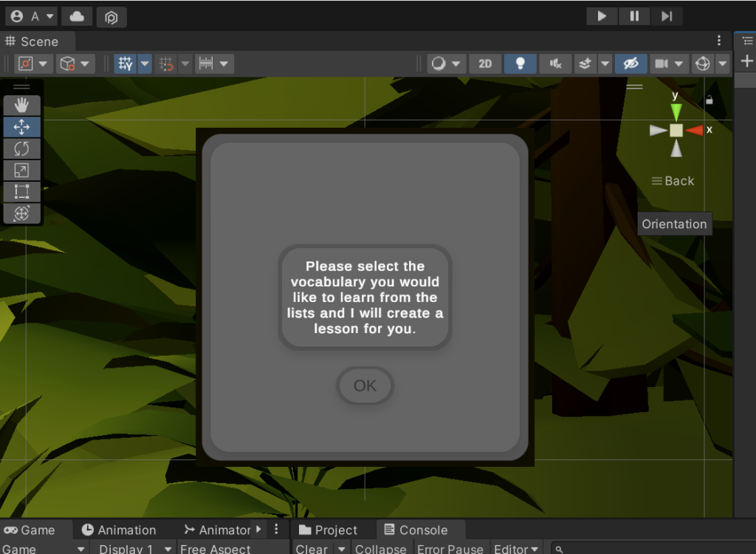Screen dimensions: 756x554
Task: Select the Hand view tool
Action: click(21, 105)
